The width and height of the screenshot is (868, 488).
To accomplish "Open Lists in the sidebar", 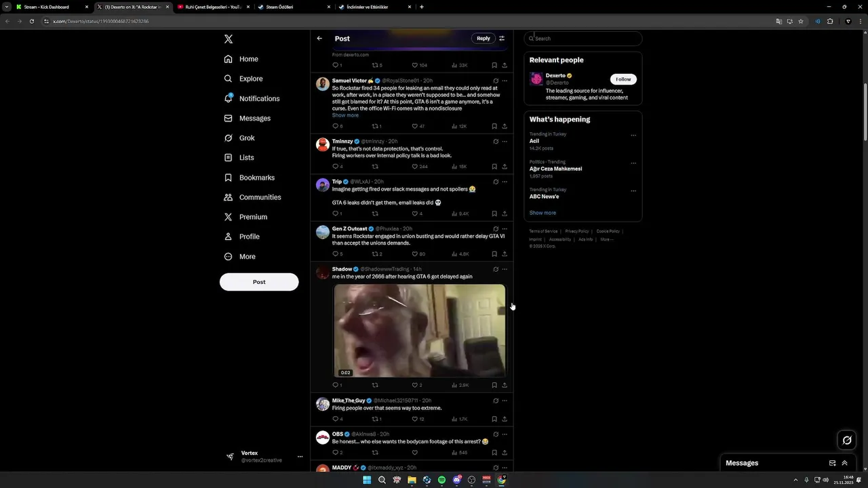I will [x=239, y=157].
